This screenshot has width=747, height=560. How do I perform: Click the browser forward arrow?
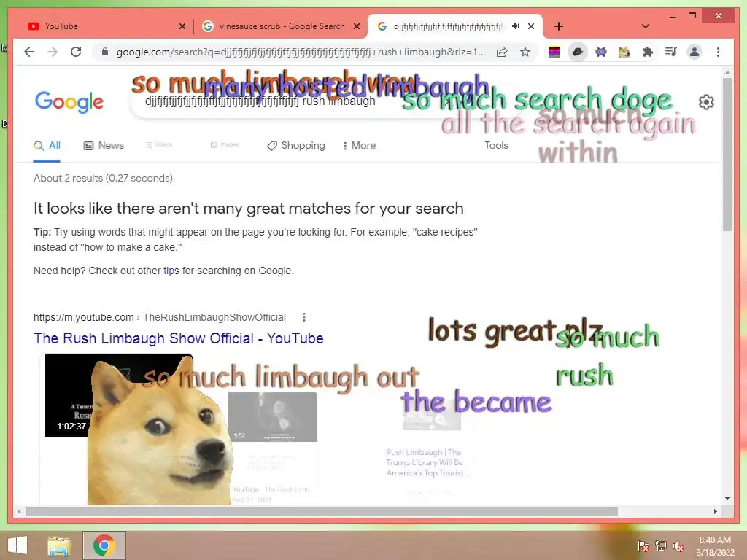click(53, 52)
